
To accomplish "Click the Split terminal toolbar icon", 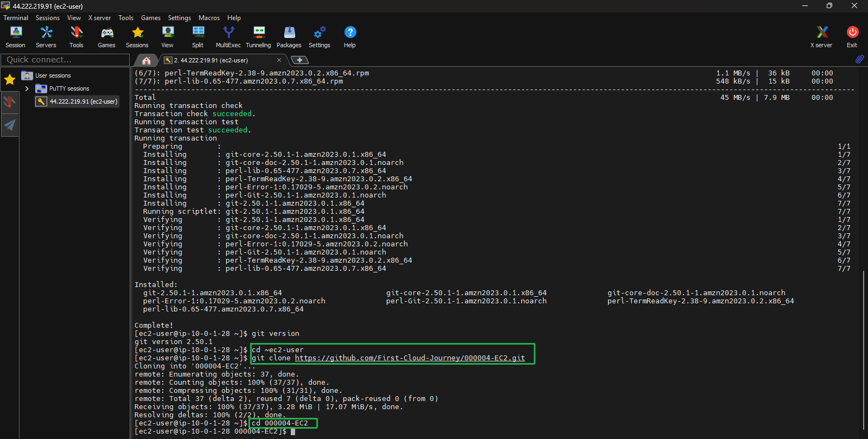I will [198, 37].
